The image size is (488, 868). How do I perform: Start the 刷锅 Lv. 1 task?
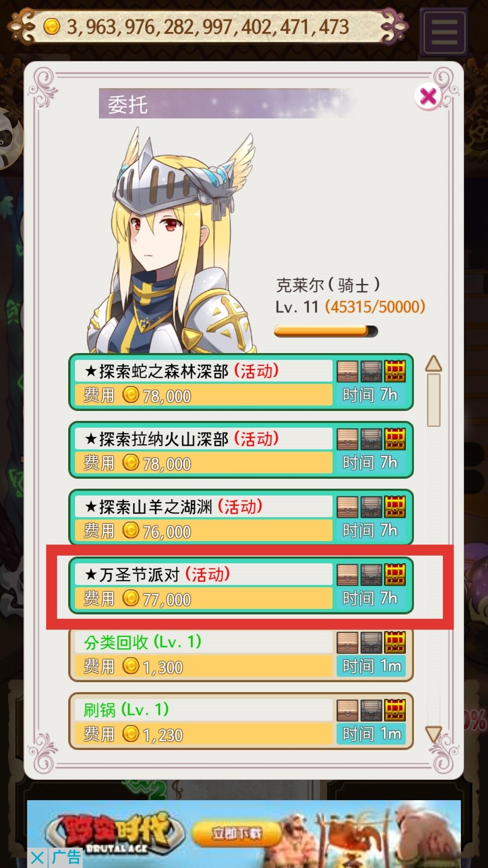[241, 721]
